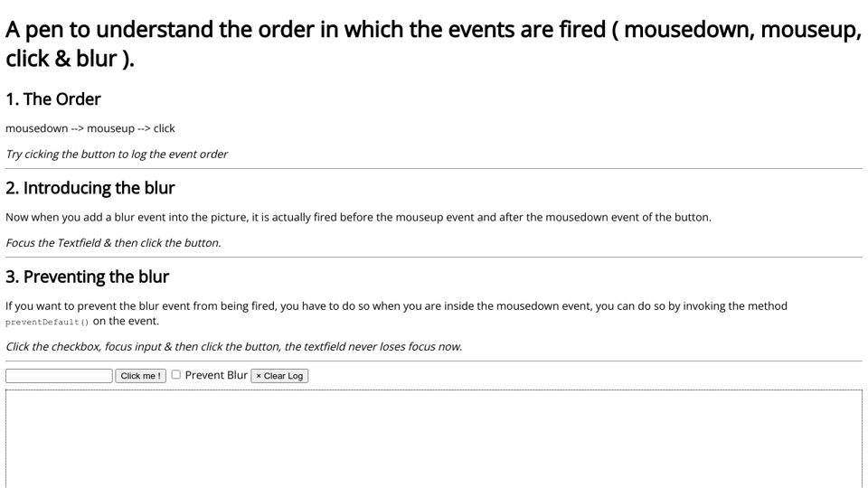Click the italic "Try cicking the button" hint

(117, 155)
